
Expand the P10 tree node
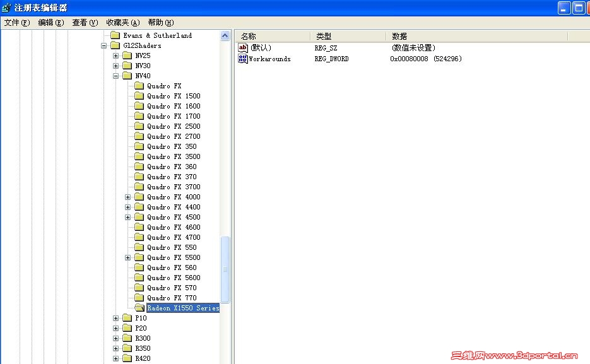click(116, 318)
